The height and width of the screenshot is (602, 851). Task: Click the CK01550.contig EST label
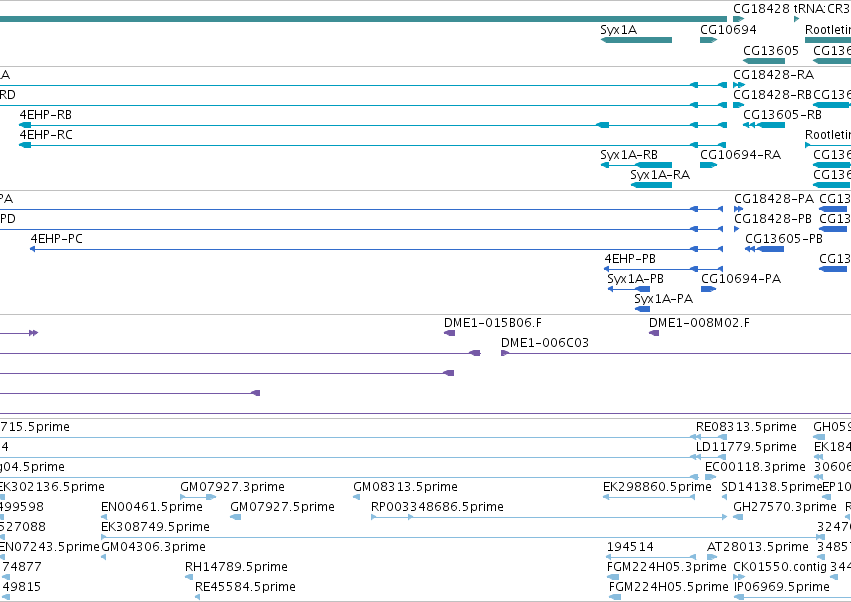(x=780, y=568)
